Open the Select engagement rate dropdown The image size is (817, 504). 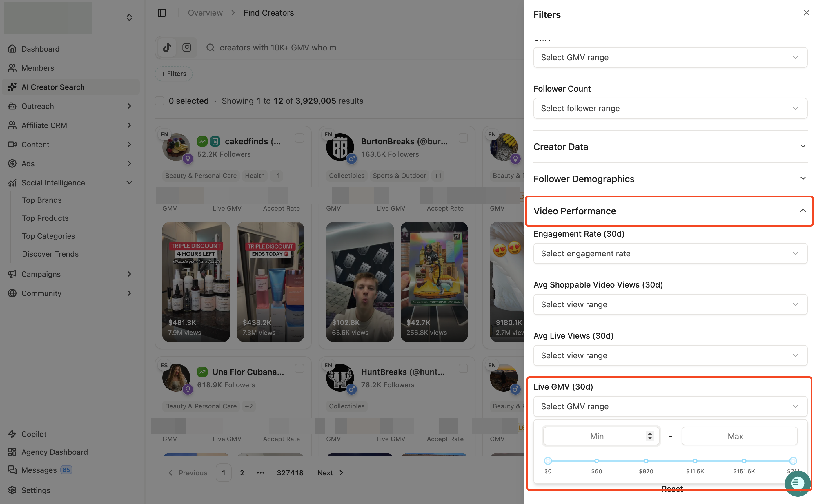(x=670, y=253)
